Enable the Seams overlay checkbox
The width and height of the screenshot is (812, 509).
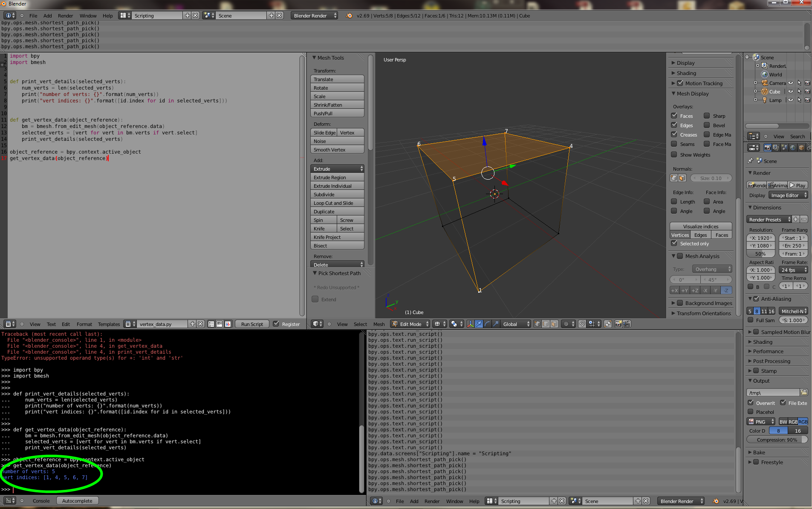tap(674, 144)
